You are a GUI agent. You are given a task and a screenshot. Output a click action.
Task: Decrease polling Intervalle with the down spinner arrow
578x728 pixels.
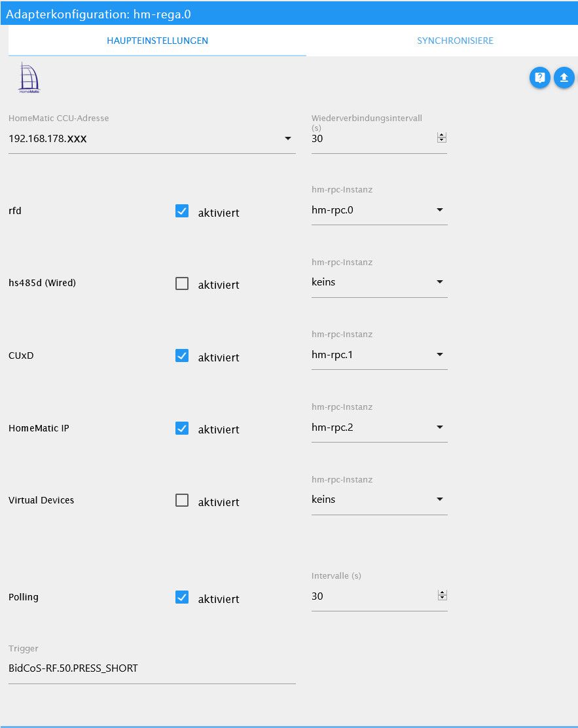(x=442, y=598)
